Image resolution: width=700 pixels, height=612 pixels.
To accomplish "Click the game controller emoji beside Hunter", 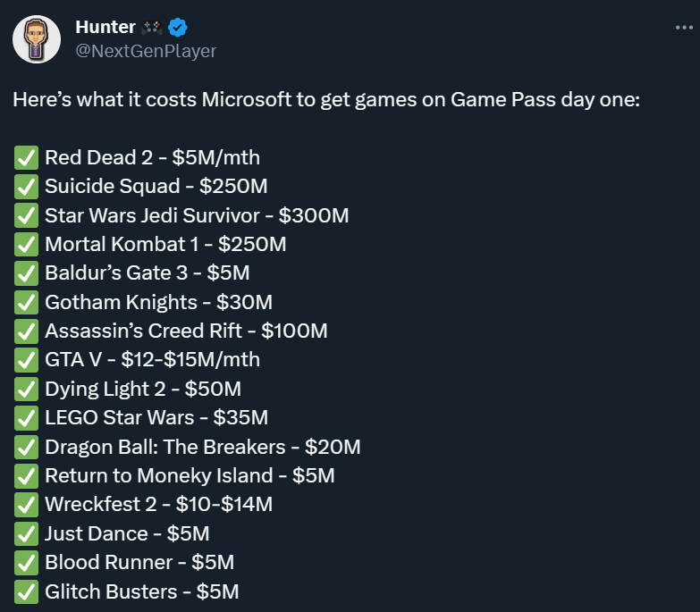I will coord(151,28).
